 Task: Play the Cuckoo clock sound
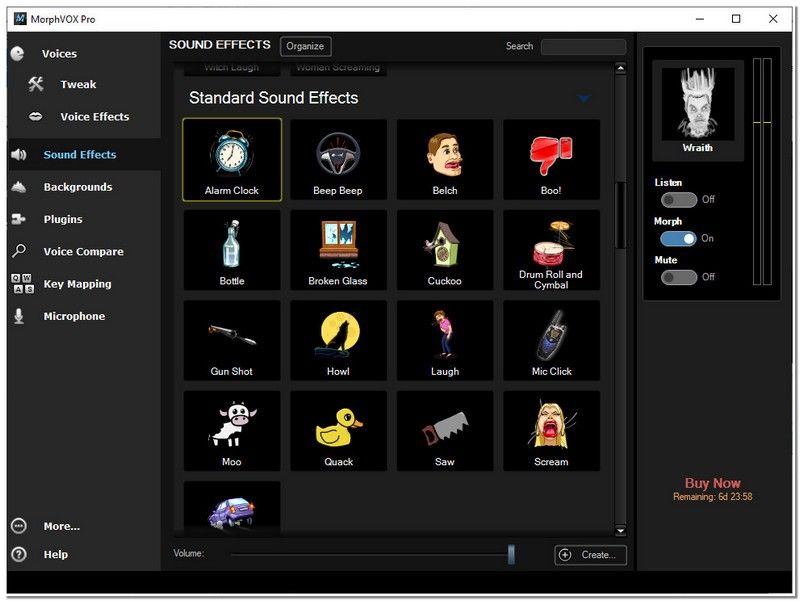(x=445, y=250)
